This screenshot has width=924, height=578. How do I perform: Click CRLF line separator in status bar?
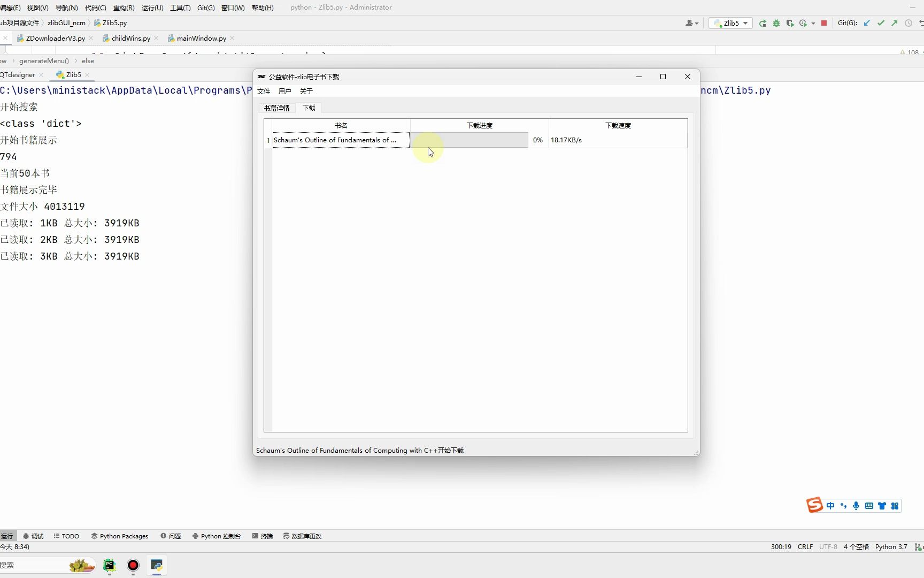coord(805,546)
